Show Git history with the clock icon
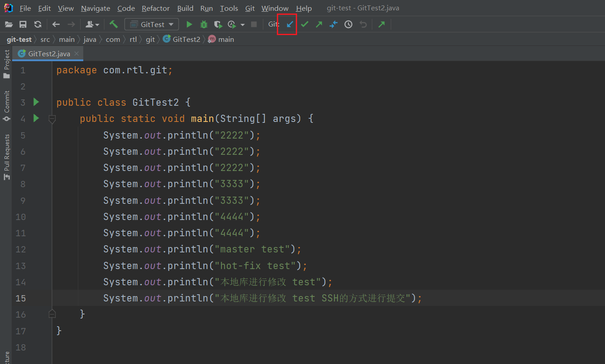605x364 pixels. click(x=348, y=24)
